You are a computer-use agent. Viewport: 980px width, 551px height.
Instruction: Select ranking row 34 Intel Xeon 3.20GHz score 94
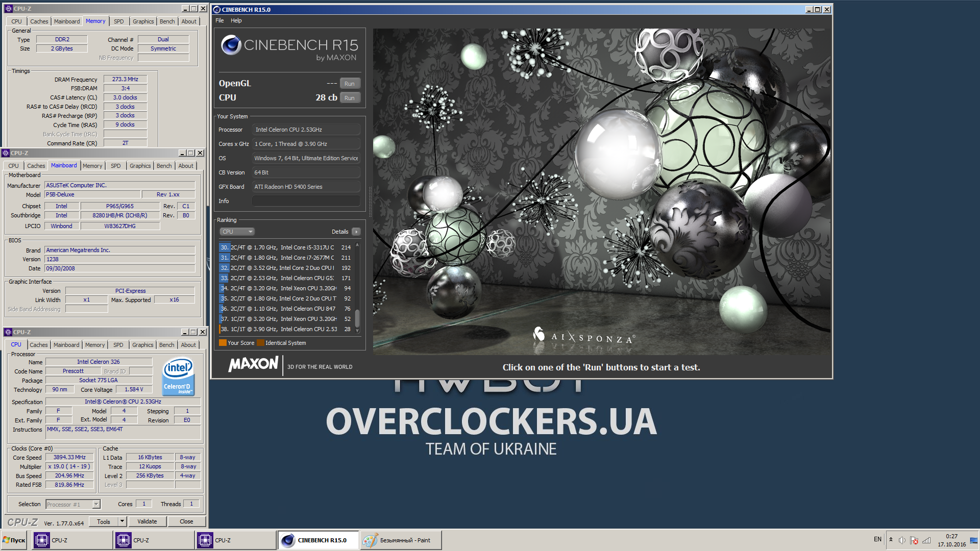(x=286, y=288)
